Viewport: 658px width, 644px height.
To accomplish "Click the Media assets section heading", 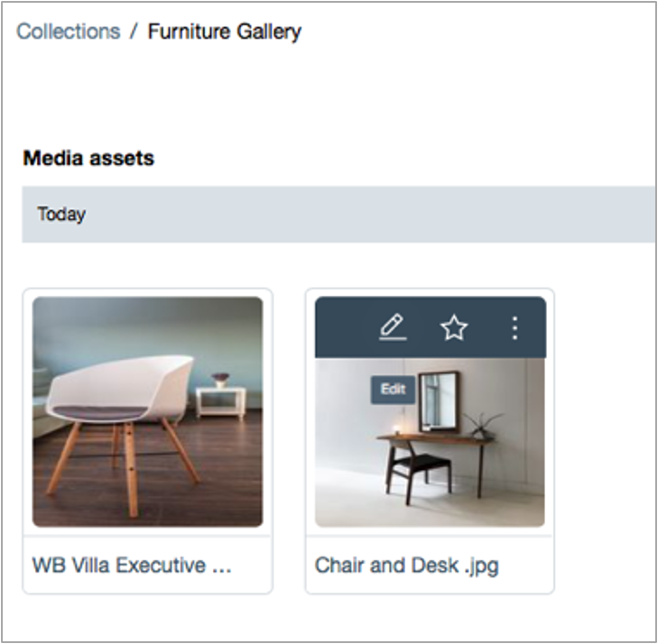I will (88, 158).
